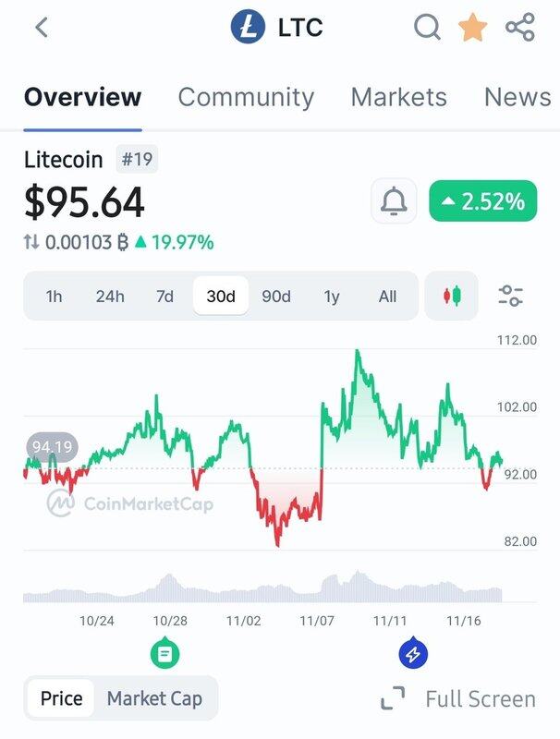
Task: Select the 1h time range
Action: (55, 297)
